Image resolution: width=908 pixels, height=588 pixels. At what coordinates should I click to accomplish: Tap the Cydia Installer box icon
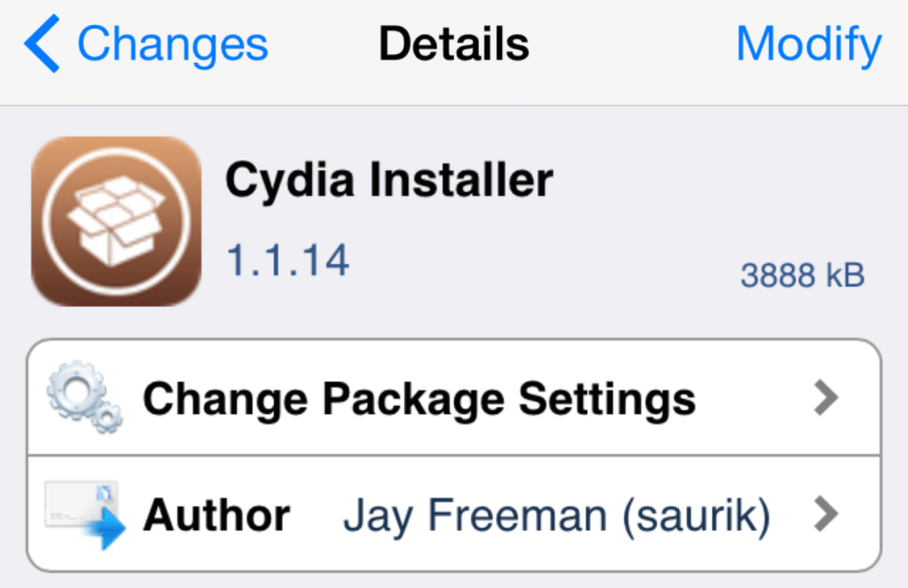pos(116,222)
